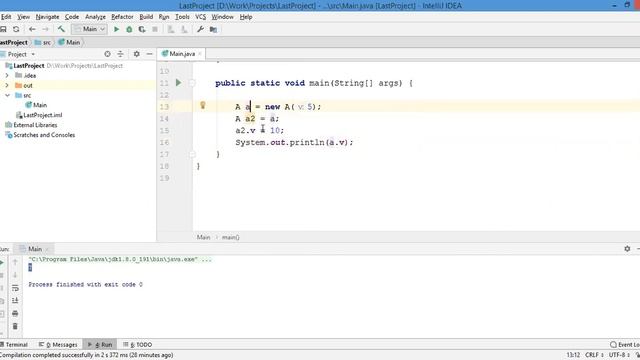This screenshot has width=640, height=360.
Task: Click the yellow lightbulb intention icon
Action: point(202,105)
